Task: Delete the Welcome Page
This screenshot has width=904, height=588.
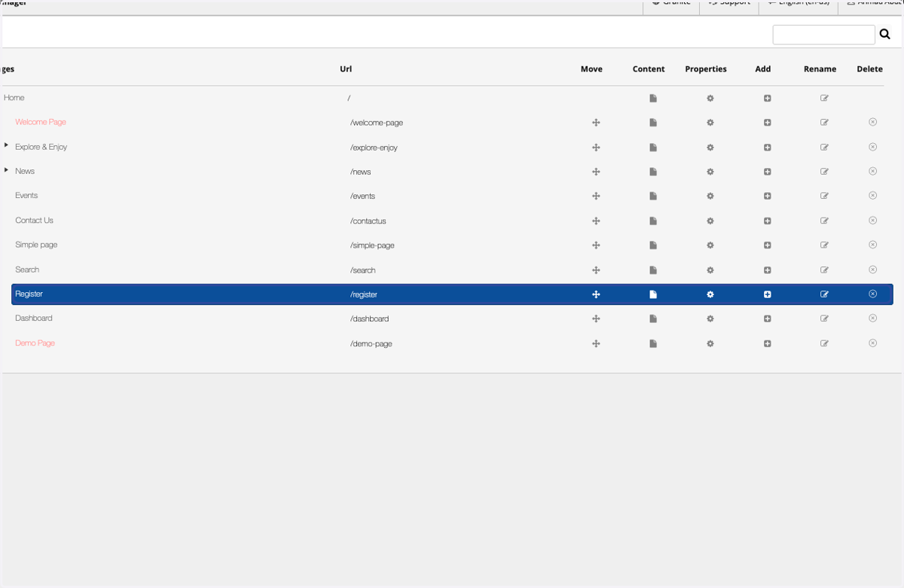Action: point(872,122)
